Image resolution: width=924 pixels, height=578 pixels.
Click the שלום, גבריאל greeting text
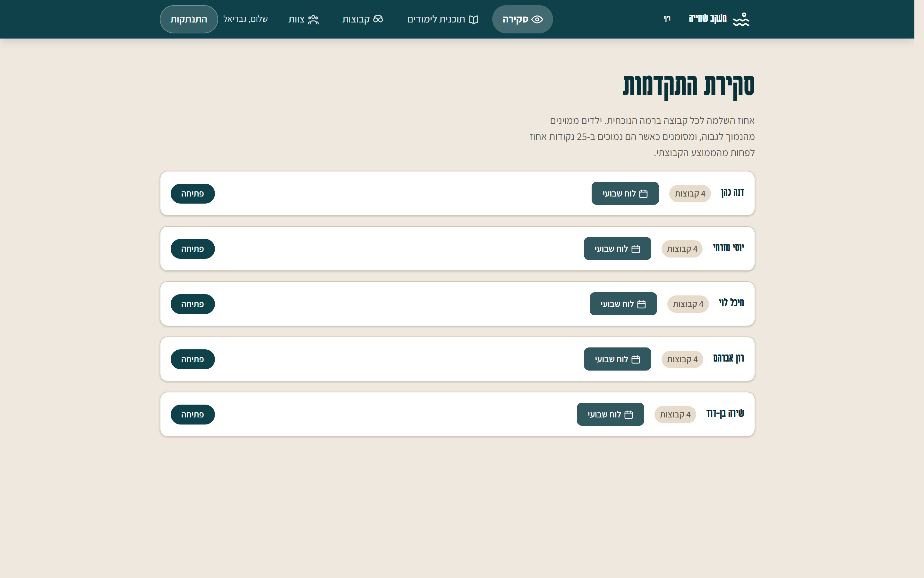[245, 19]
